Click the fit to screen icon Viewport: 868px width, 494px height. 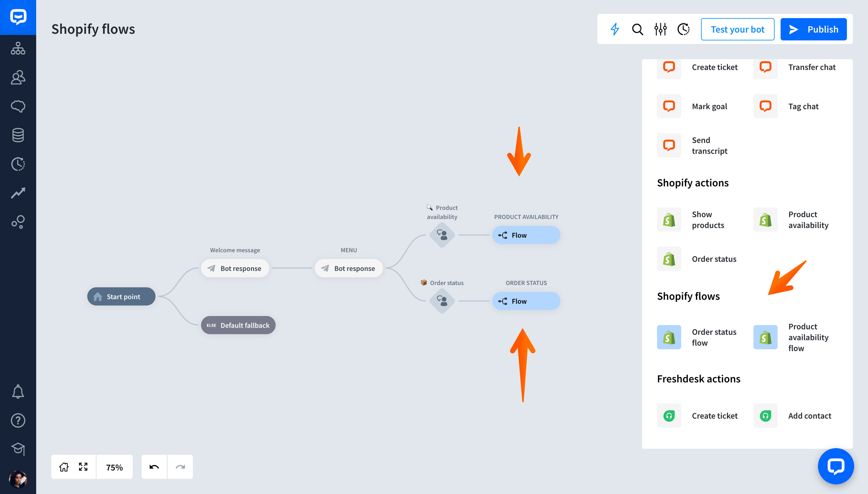click(x=83, y=467)
